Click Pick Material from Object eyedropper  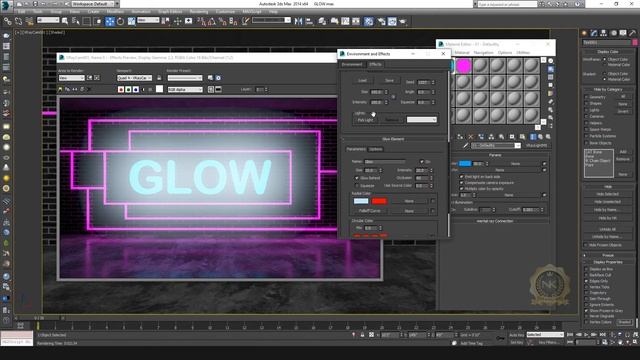pos(465,146)
